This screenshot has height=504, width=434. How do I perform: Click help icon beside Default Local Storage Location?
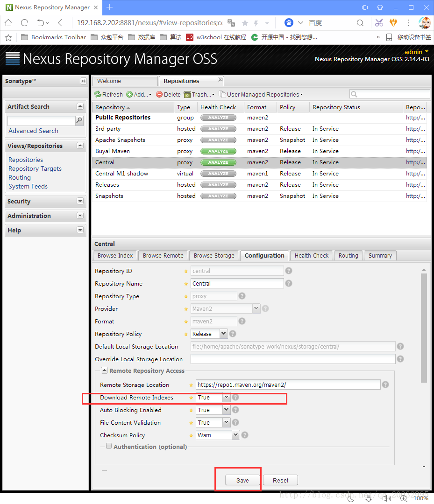tap(400, 346)
